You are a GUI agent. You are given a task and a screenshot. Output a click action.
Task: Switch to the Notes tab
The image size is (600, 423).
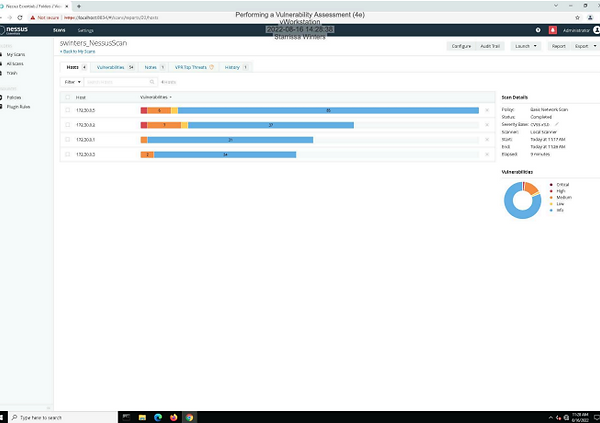pos(154,67)
